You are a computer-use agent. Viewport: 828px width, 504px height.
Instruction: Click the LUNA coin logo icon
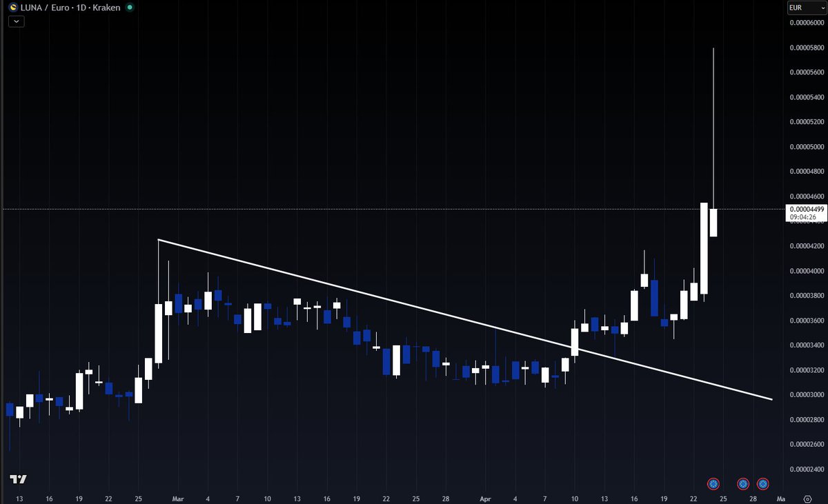(13, 8)
